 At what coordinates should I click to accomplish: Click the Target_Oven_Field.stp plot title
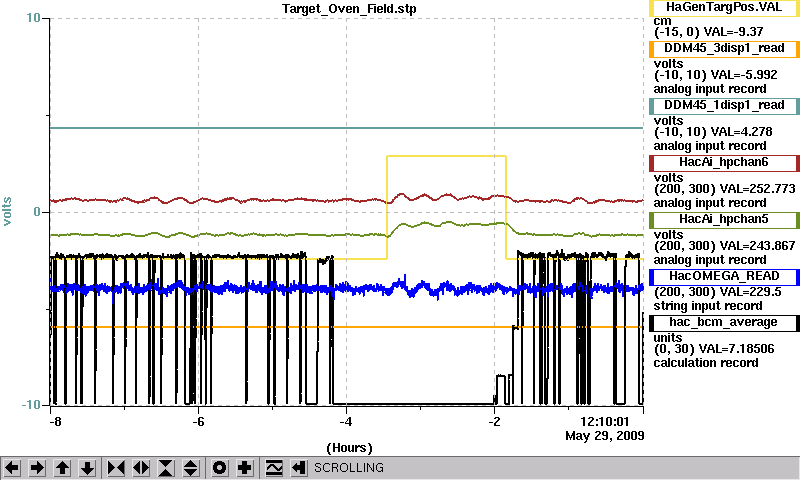pos(349,9)
